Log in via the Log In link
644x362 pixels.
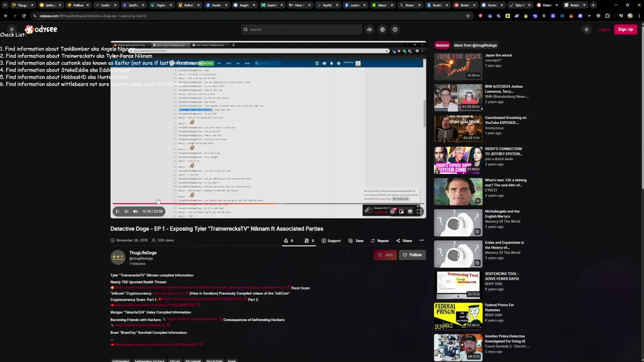pos(604,30)
